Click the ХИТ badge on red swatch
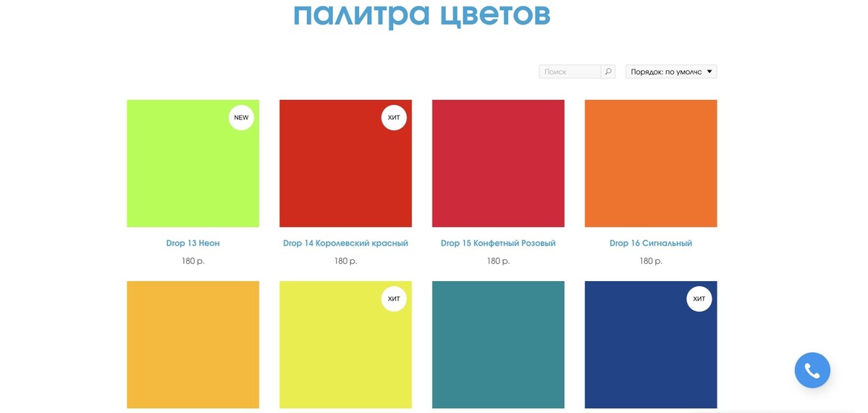This screenshot has height=413, width=868. (394, 117)
